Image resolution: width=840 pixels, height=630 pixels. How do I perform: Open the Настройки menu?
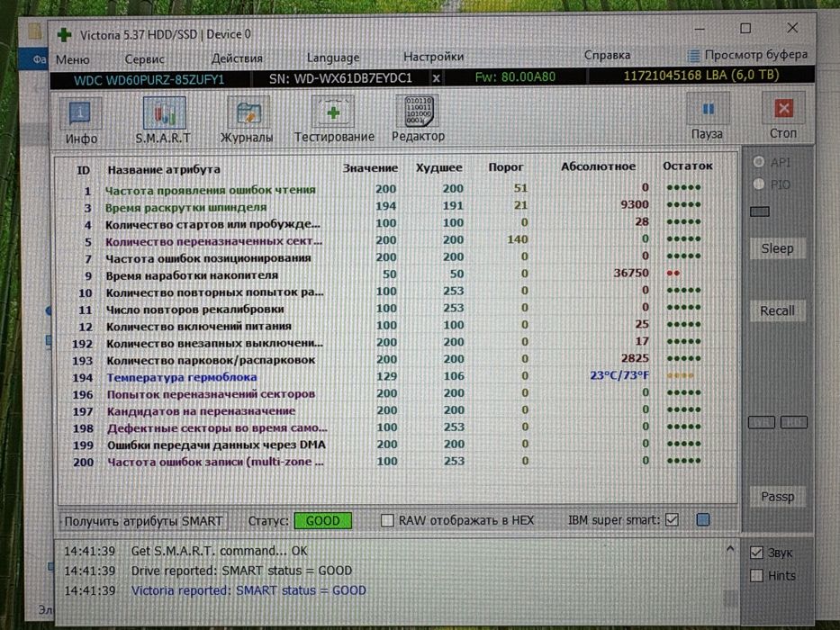[x=433, y=56]
